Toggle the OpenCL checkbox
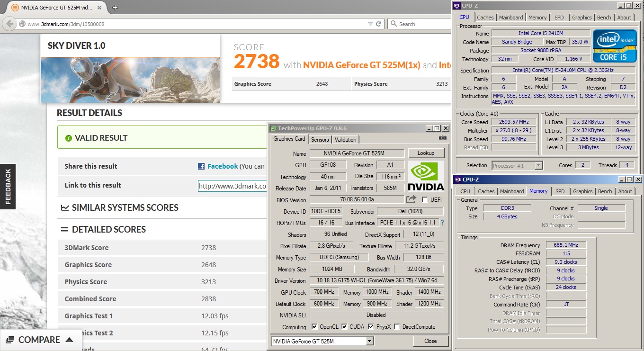Screen dimensions: 644x351 pyautogui.click(x=314, y=327)
